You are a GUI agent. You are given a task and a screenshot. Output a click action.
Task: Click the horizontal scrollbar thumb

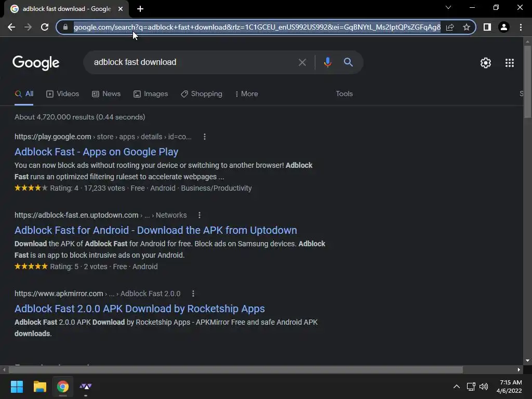235,369
